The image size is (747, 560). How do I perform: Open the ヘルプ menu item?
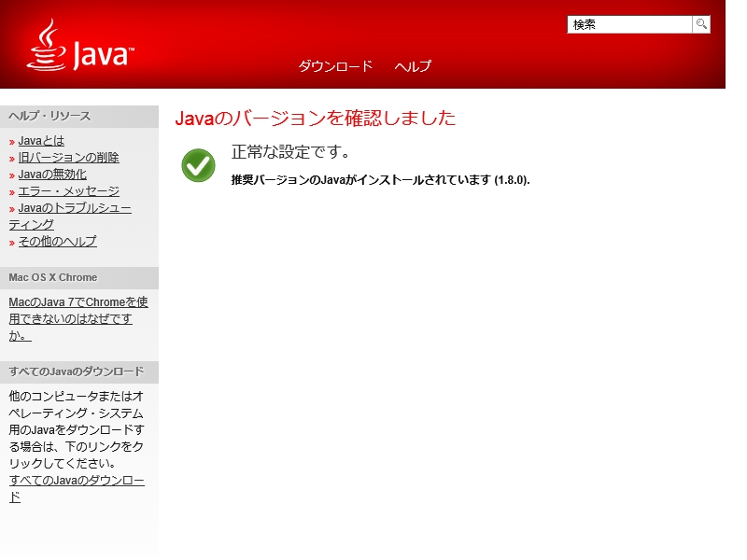tap(413, 65)
